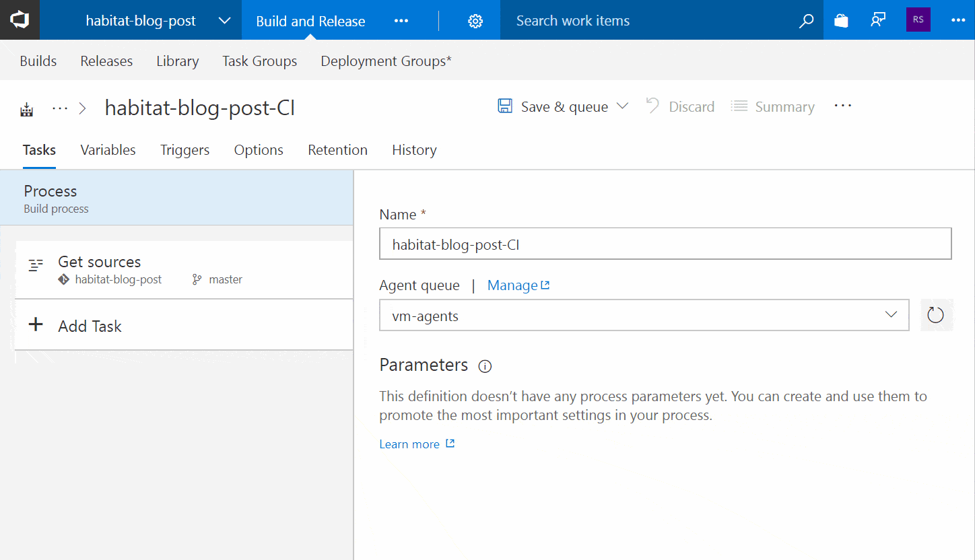Open the Marketplace shopping bag icon
The height and width of the screenshot is (560, 975).
coord(841,21)
